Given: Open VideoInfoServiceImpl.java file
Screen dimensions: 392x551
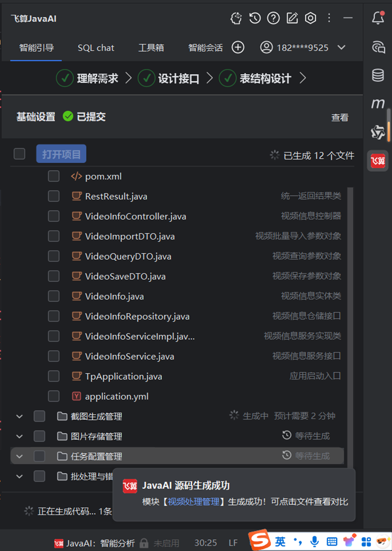Looking at the screenshot, I should pyautogui.click(x=140, y=337).
